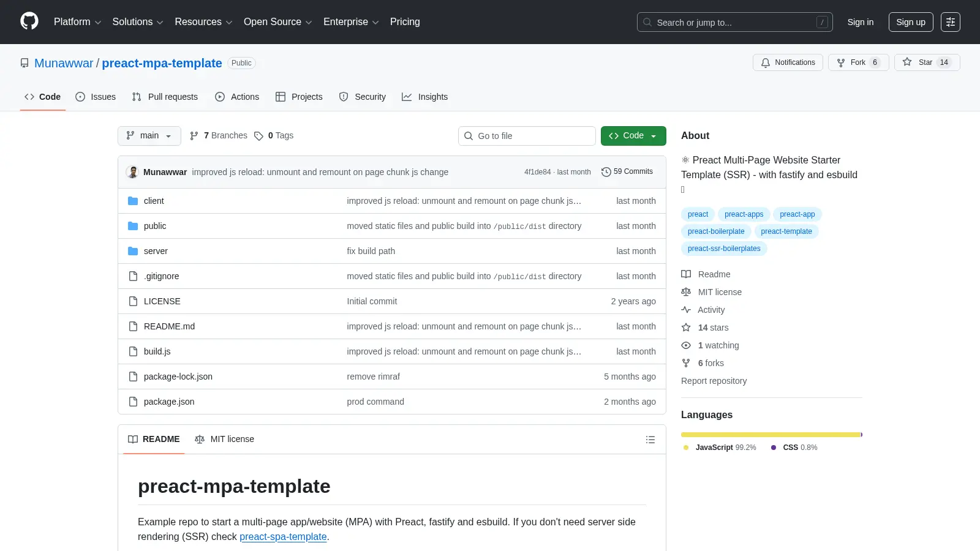This screenshot has width=980, height=551.
Task: Switch to the Insights tab
Action: 424,97
